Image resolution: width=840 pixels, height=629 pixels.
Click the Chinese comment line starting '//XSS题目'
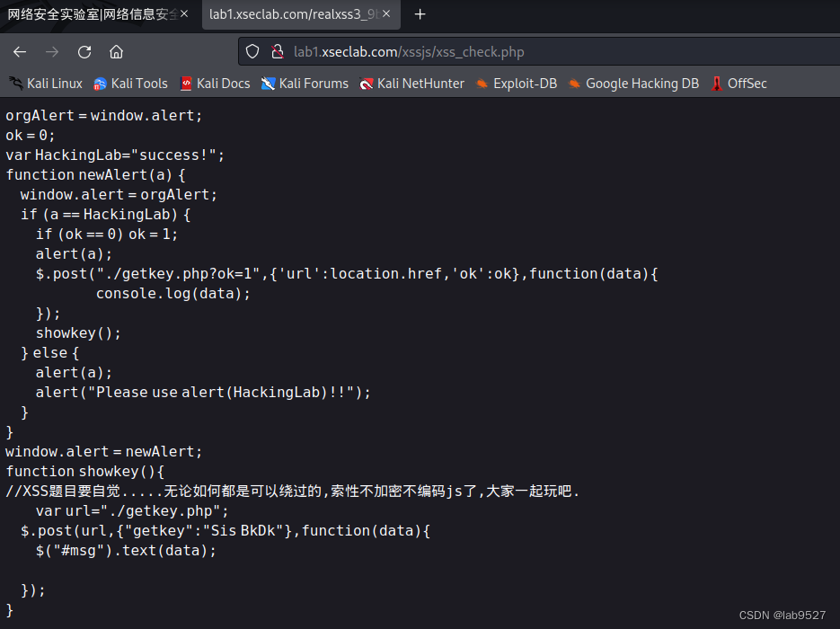(293, 492)
